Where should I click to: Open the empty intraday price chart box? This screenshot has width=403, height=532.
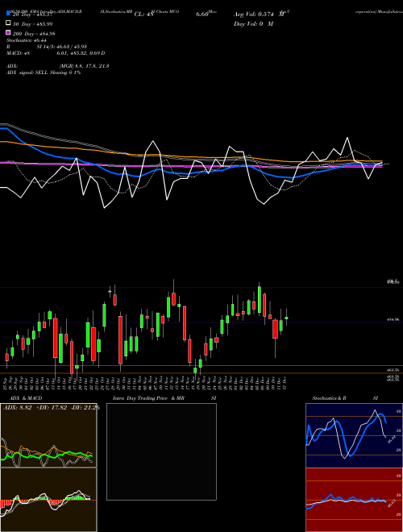(x=161, y=451)
